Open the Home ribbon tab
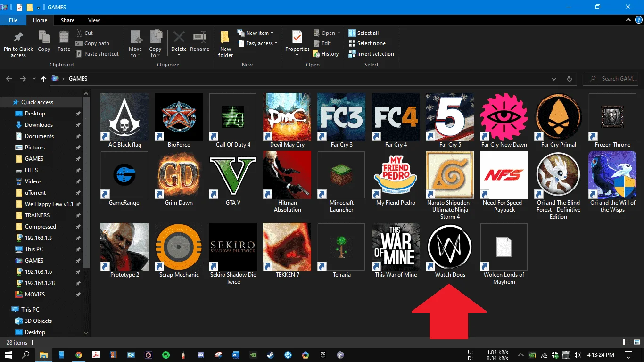This screenshot has height=362, width=644. (40, 20)
